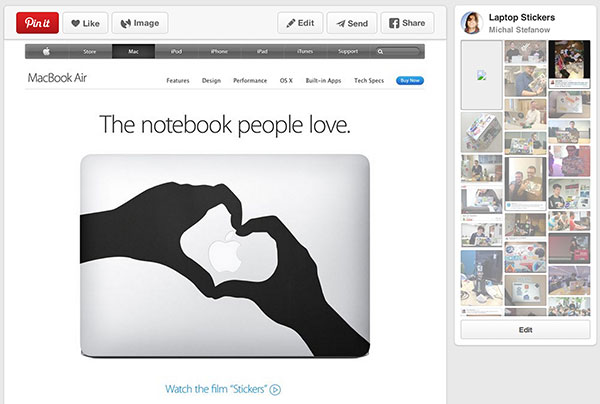The image size is (600, 404).
Task: Click the broken image placeholder thumbnail
Action: pyautogui.click(x=482, y=75)
